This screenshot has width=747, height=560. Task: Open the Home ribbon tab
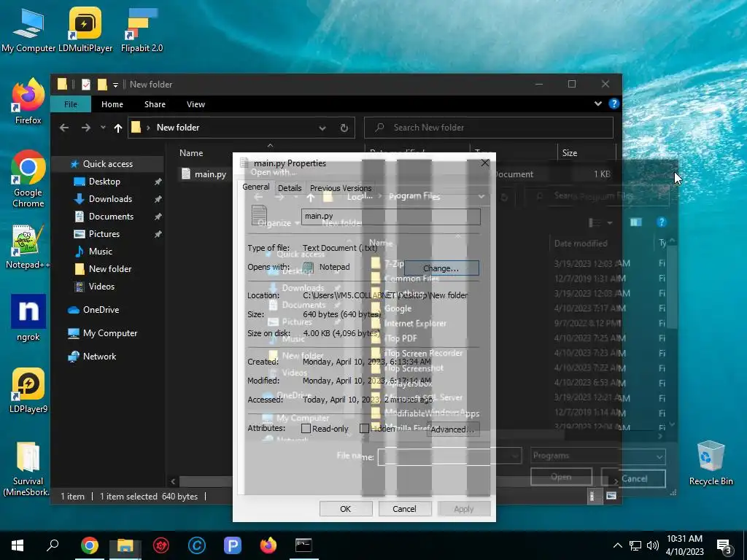(112, 104)
